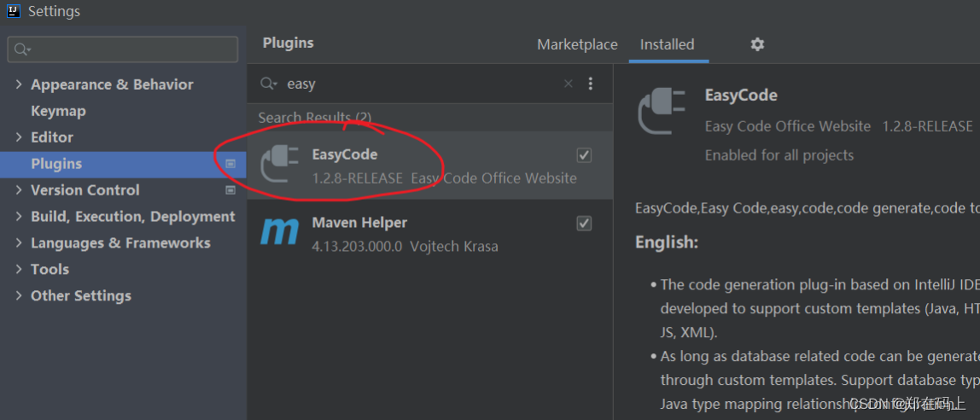
Task: Click the 'English:' heading in description
Action: (x=666, y=242)
